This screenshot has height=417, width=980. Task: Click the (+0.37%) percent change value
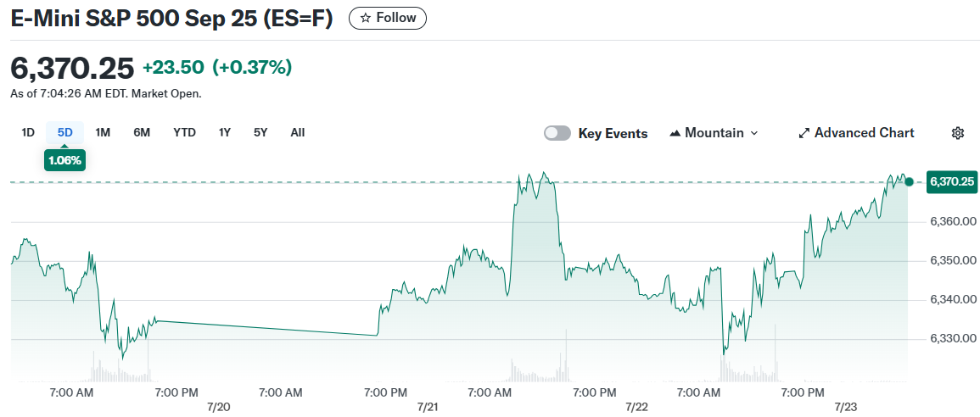(x=253, y=68)
